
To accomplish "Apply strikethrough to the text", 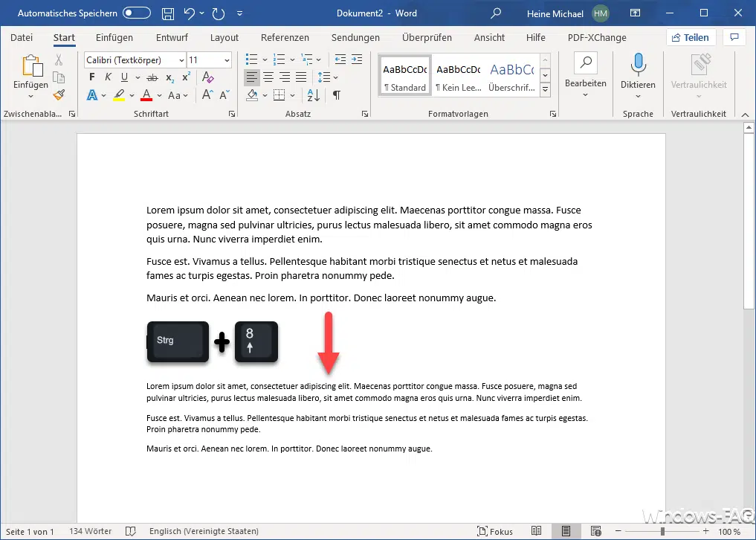I will [x=152, y=77].
